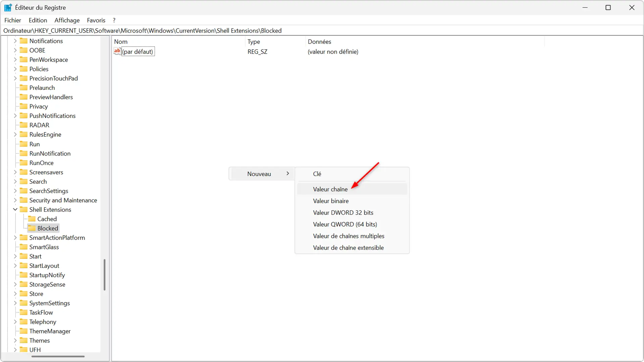Click the Données column header
The image size is (644, 362).
pos(425,42)
